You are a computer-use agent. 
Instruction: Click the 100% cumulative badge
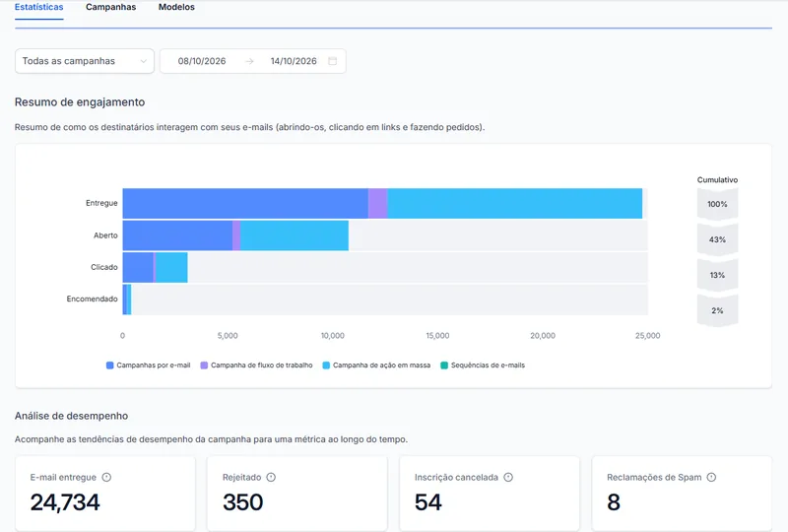click(717, 204)
